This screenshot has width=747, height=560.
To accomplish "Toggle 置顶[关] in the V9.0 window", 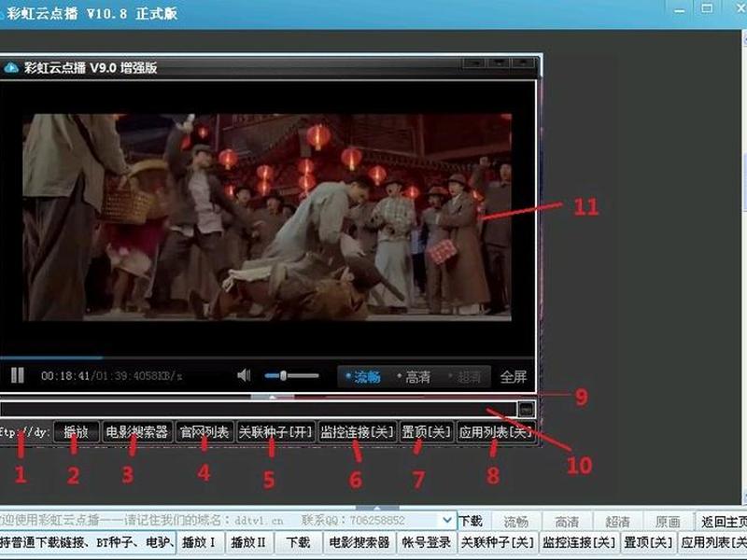I will tap(426, 432).
